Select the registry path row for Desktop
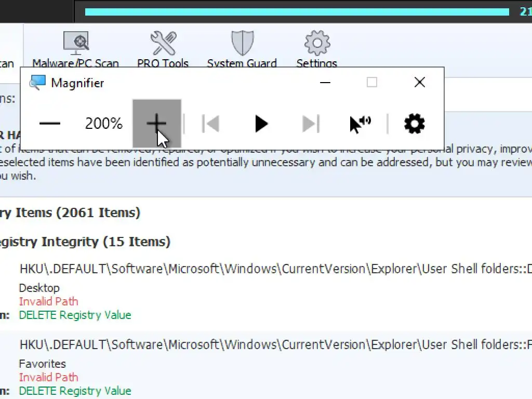 pos(275,269)
